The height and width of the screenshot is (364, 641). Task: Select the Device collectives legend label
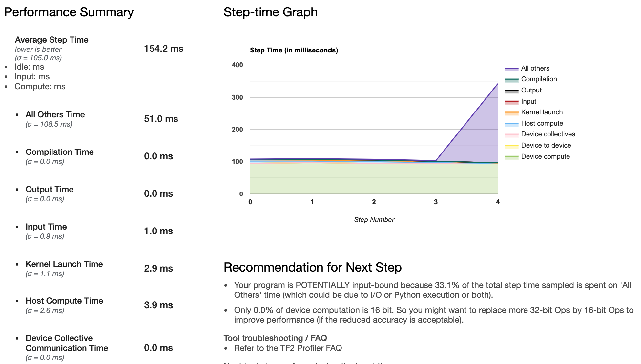(548, 134)
